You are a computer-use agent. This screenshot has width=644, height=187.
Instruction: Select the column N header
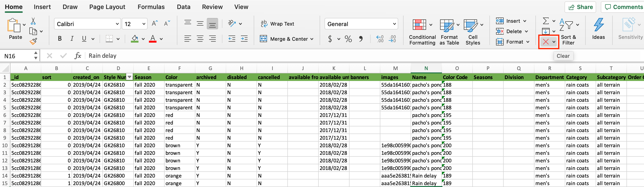[426, 68]
